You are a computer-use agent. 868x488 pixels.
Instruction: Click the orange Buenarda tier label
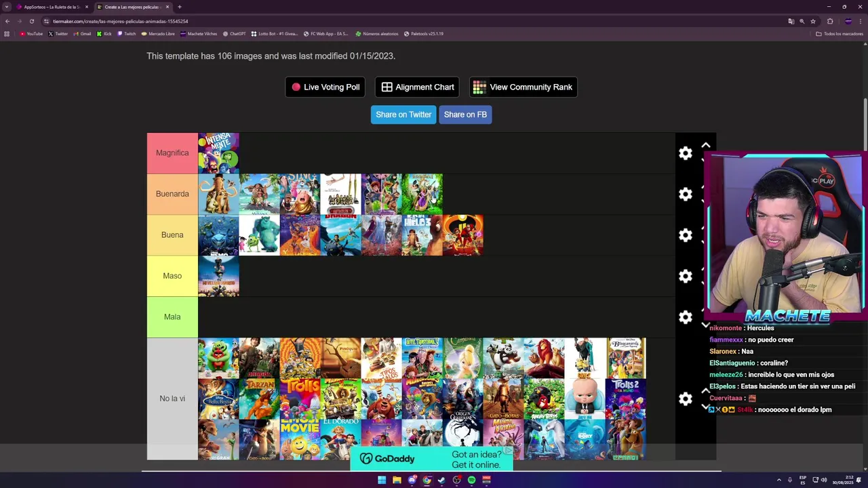(172, 194)
